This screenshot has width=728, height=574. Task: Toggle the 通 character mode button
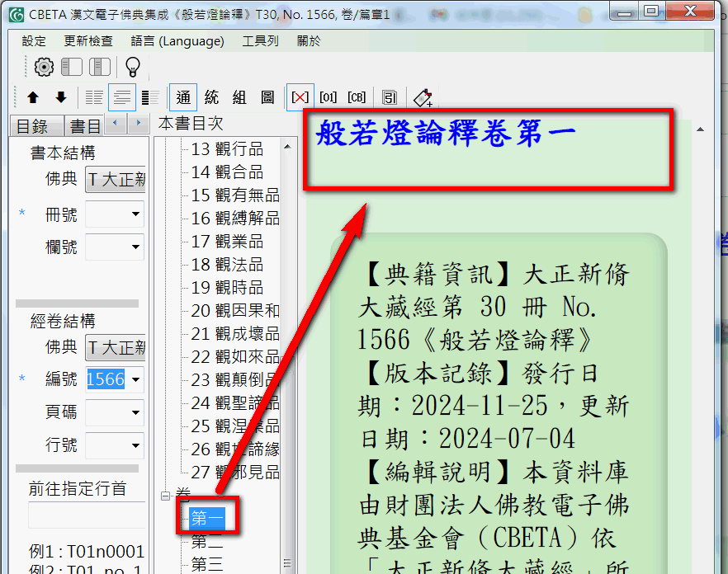coord(183,97)
